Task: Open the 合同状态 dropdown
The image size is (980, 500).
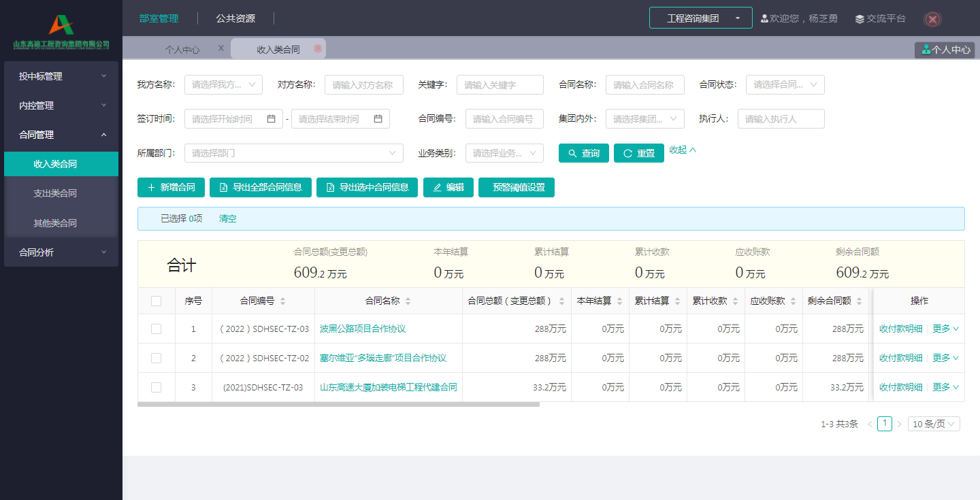Action: [785, 85]
